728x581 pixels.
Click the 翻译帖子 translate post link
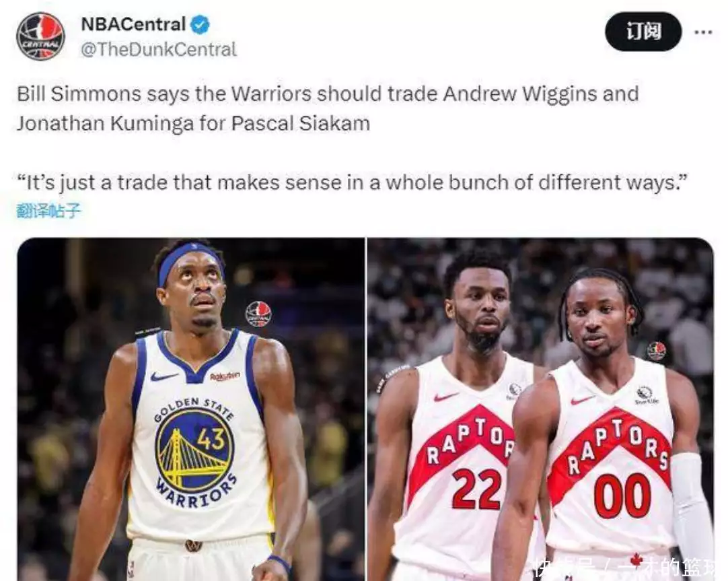(48, 211)
